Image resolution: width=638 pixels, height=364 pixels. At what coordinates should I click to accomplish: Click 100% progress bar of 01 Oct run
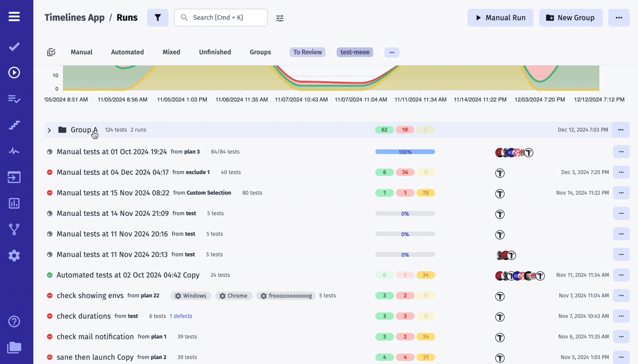click(x=405, y=152)
